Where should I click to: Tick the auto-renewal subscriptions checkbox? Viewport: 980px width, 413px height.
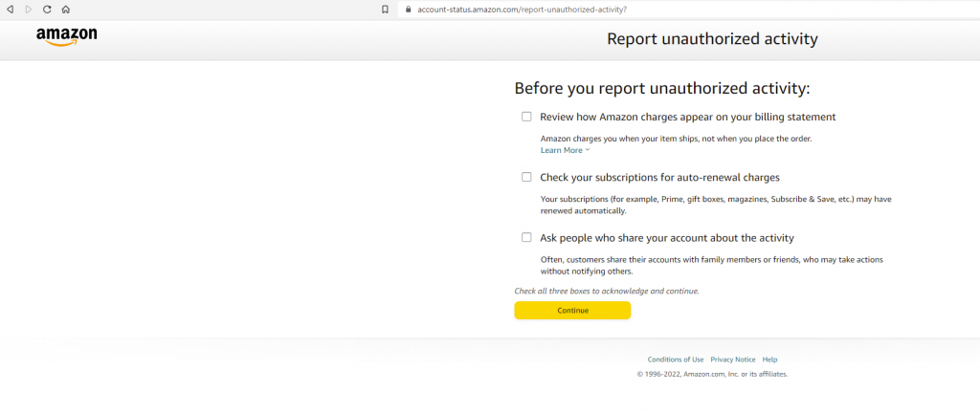click(x=526, y=177)
